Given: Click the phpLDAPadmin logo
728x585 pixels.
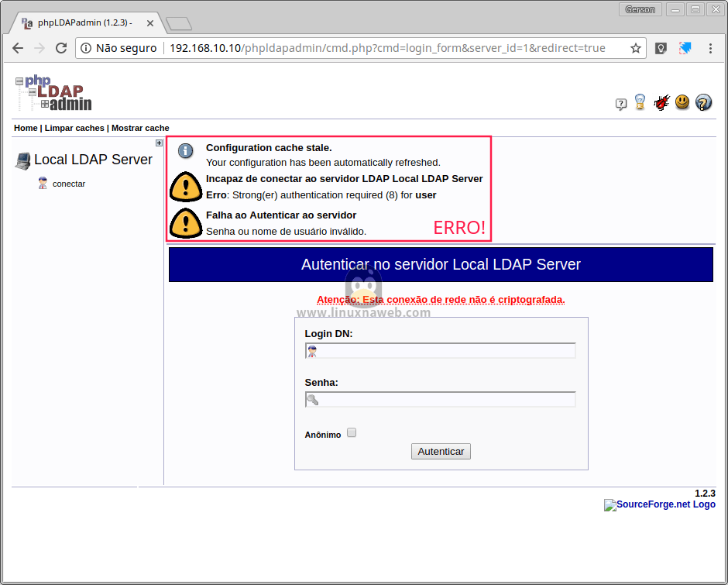Looking at the screenshot, I should [53, 94].
